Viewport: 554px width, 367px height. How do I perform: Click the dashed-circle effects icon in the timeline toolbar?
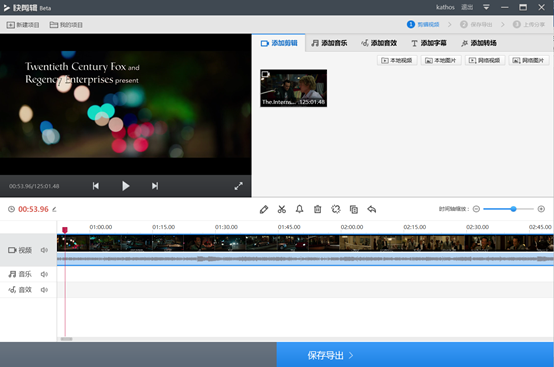coord(336,209)
